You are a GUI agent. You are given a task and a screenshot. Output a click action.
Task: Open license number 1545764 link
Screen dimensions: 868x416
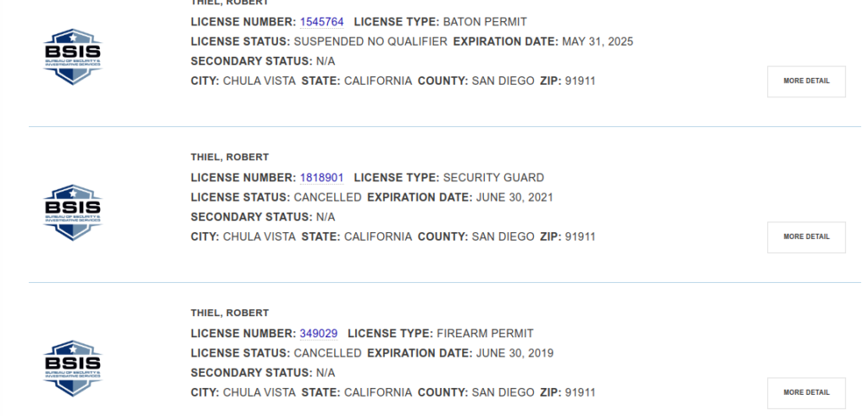point(322,22)
